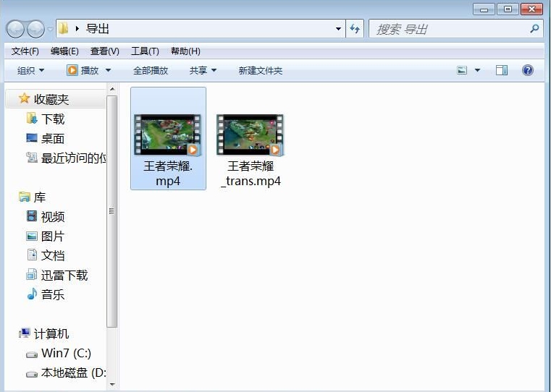The width and height of the screenshot is (551, 392).
Task: Click the Back navigation arrow button
Action: 15,29
